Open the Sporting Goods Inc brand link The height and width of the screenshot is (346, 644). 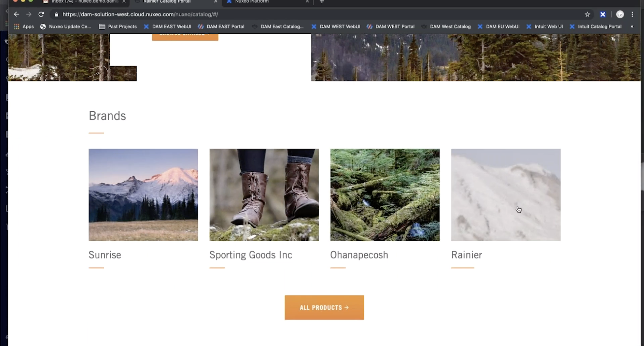coord(250,255)
